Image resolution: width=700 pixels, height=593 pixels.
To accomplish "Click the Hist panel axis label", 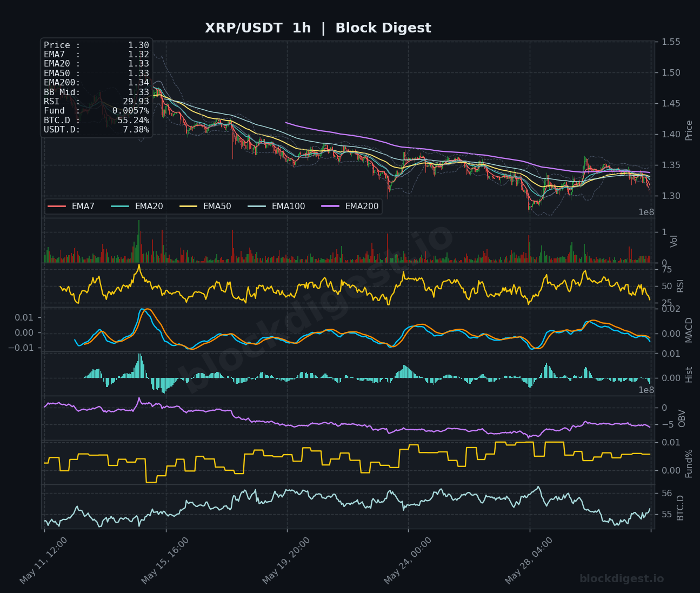I will [689, 375].
